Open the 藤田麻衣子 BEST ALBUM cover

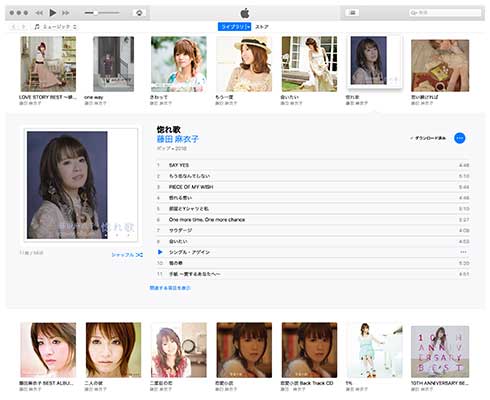coord(48,350)
